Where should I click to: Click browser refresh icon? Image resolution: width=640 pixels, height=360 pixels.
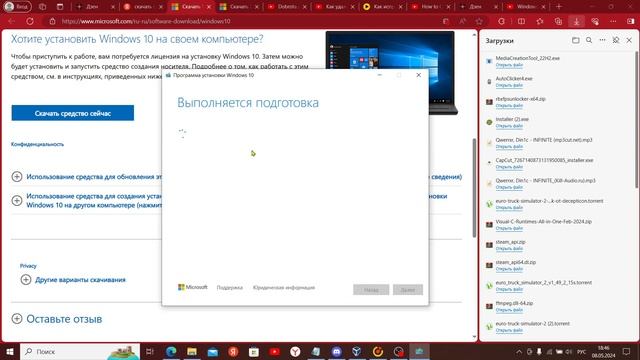tap(30, 21)
